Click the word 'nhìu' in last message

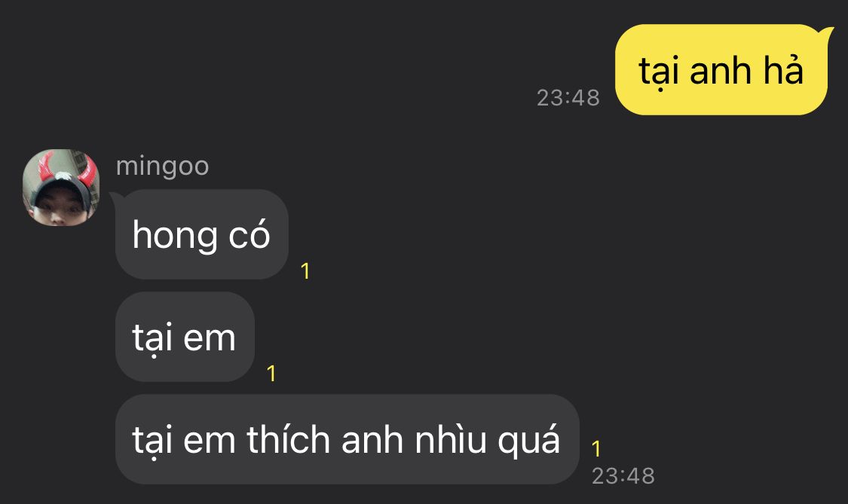(x=451, y=439)
